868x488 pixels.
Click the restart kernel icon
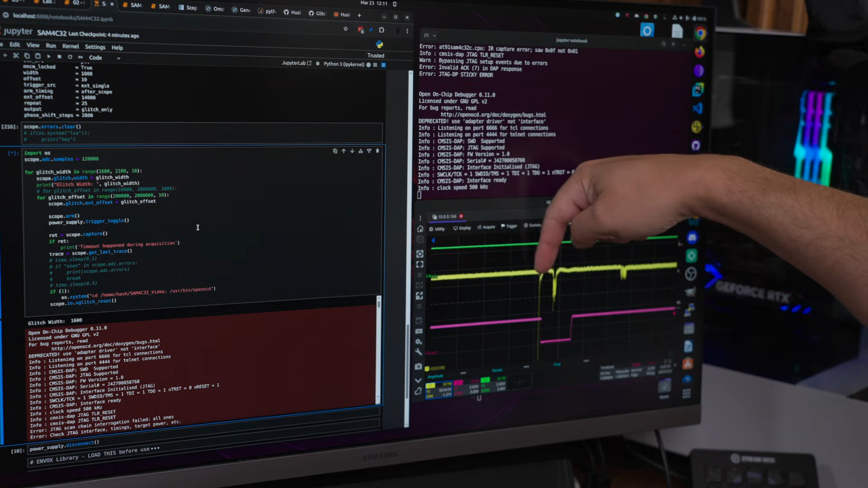tap(70, 57)
